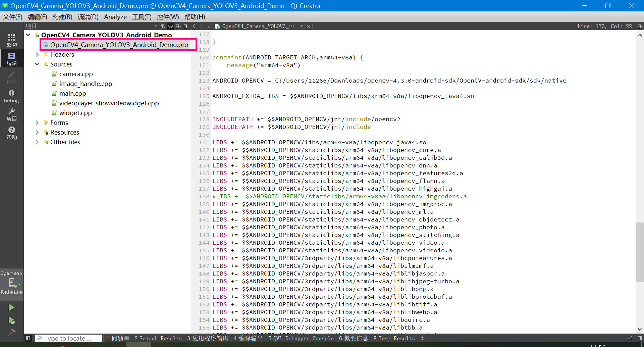Viewport: 644px width, 347px height.
Task: Open the 项目 (Projects) mode with wrench icon
Action: (11, 114)
